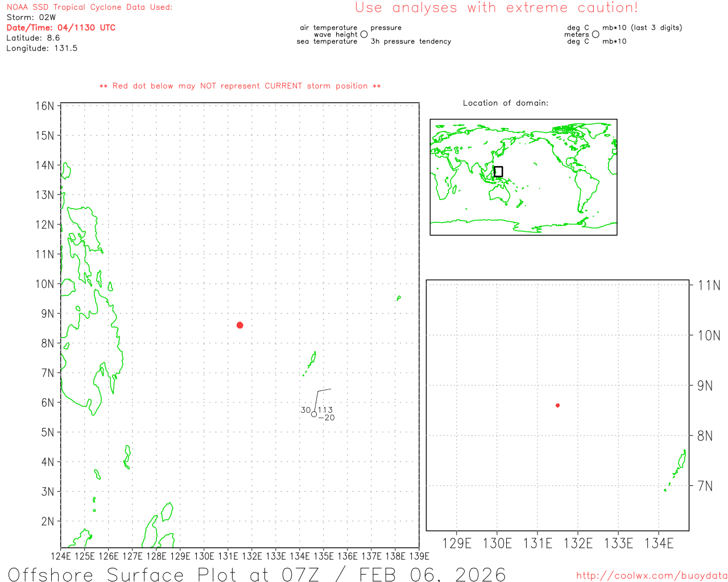
Task: Click the "meters" units legend label
Action: point(577,35)
